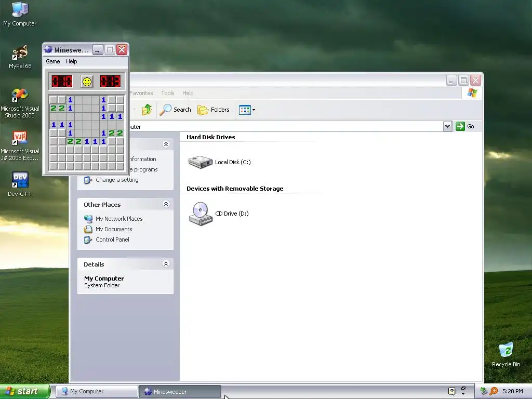Viewport: 532px width, 399px height.
Task: Click the Search toolbar button
Action: tap(175, 110)
